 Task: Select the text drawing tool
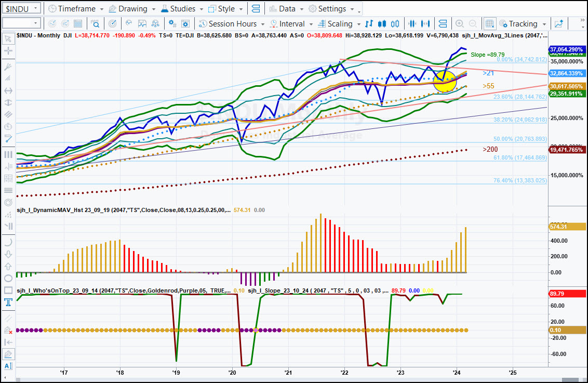(8, 302)
